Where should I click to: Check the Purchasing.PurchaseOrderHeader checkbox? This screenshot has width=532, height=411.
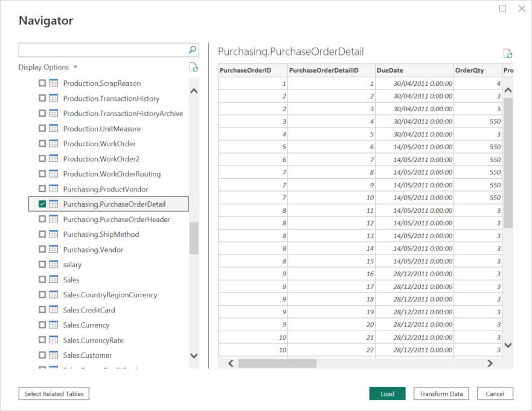pyautogui.click(x=42, y=219)
